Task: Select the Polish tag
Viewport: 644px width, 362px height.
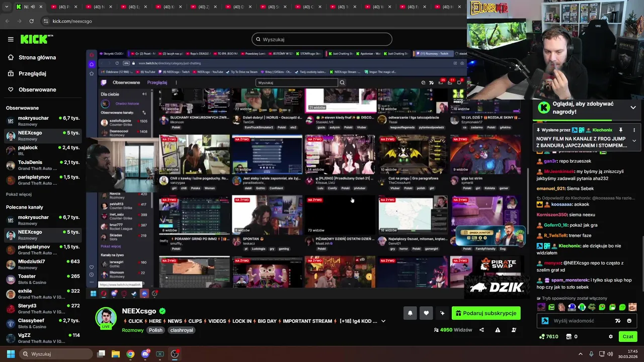Action: click(x=155, y=330)
